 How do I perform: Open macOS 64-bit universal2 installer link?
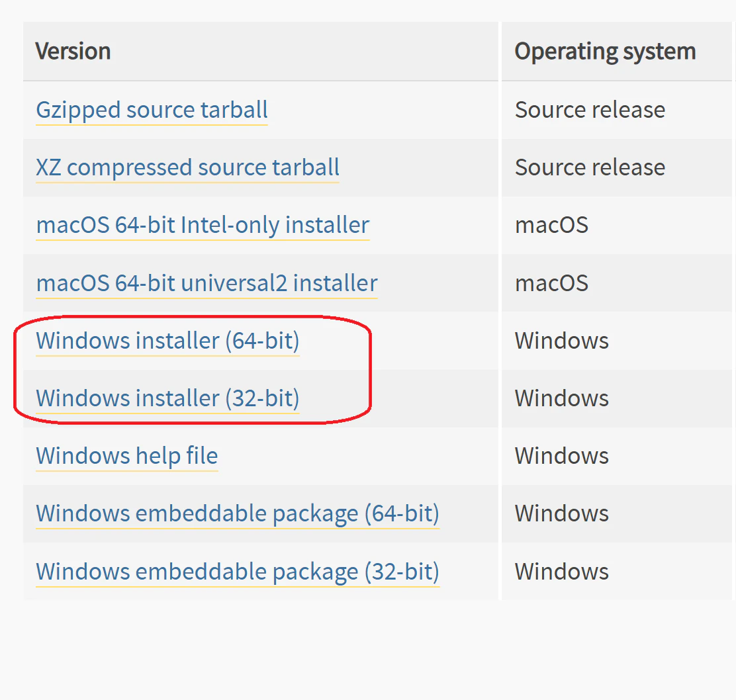[x=207, y=283]
